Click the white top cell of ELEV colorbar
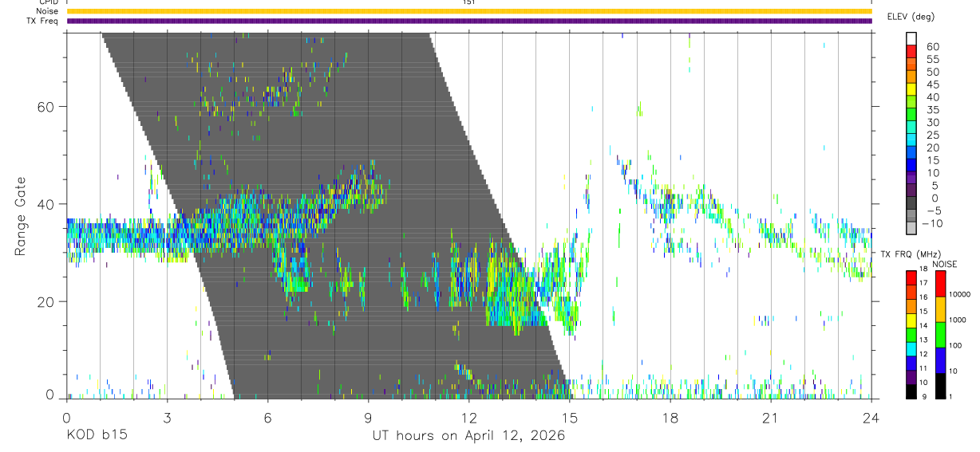This screenshot has height=452, width=980. (x=911, y=39)
